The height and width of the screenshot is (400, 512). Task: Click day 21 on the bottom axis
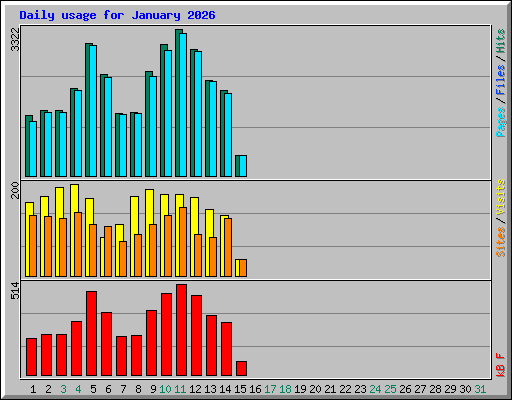(330, 389)
